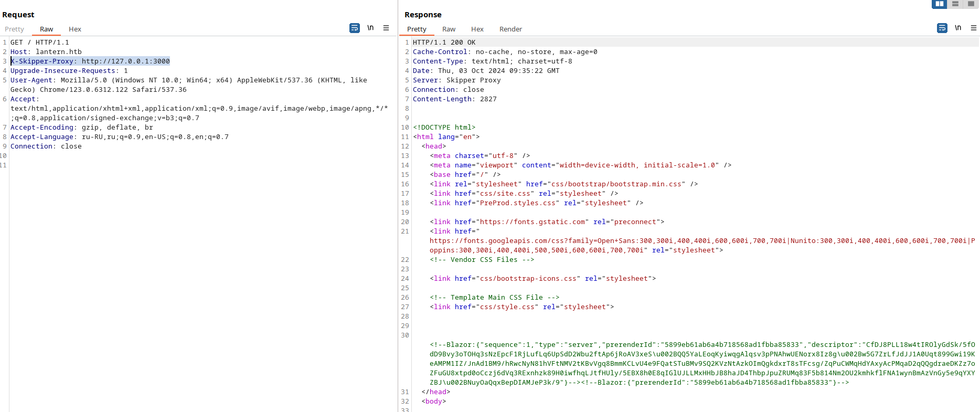Click the 'HTTP/1.1 200 OK' status line
This screenshot has height=412, width=980.
click(x=444, y=43)
